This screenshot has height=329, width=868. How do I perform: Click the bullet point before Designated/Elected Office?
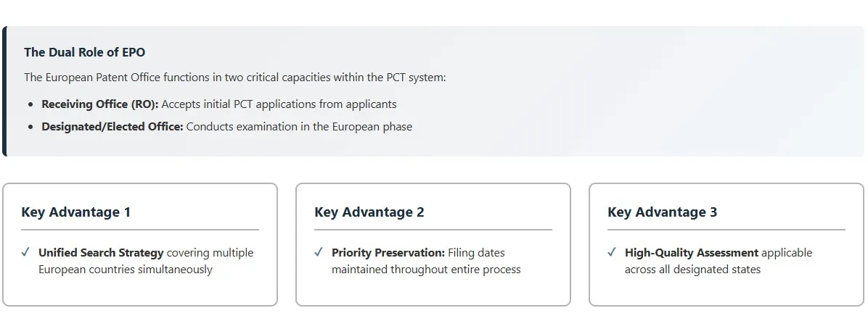coord(30,127)
